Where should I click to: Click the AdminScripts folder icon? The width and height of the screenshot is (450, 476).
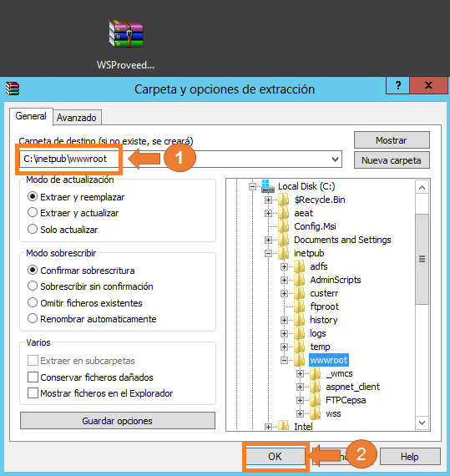coord(299,280)
